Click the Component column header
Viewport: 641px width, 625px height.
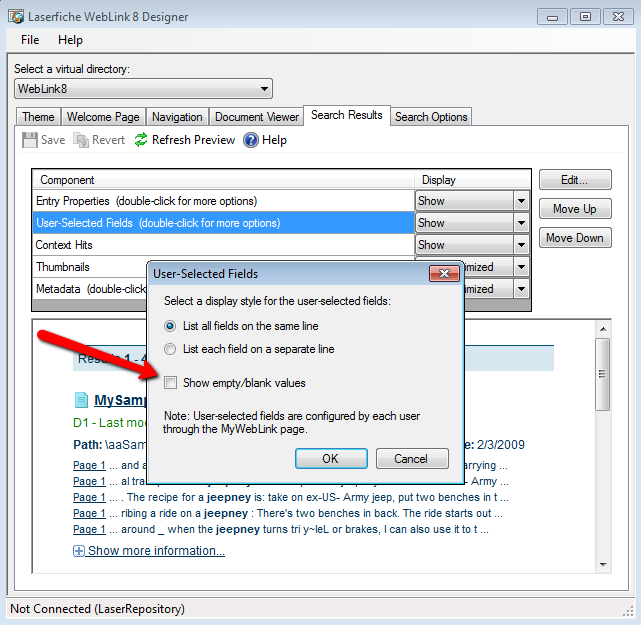[223, 180]
